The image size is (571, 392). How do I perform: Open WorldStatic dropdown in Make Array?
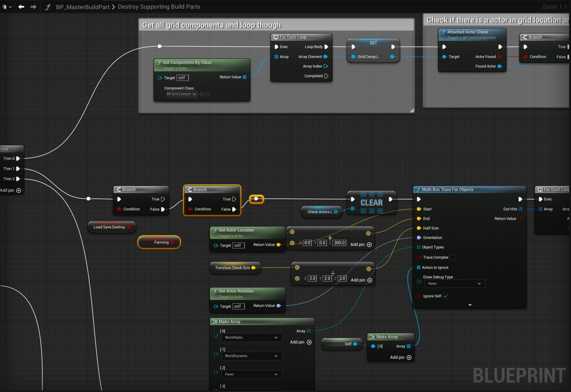(x=252, y=338)
